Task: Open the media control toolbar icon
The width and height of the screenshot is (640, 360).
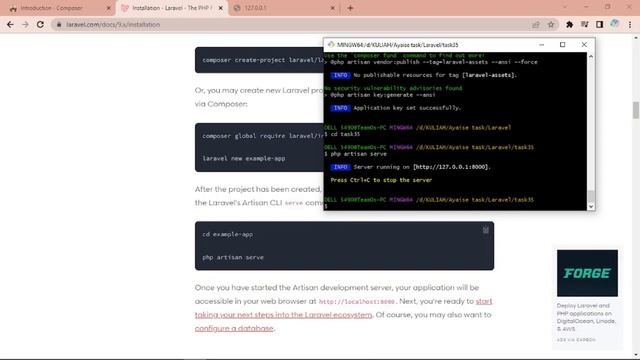Action: 584,24
